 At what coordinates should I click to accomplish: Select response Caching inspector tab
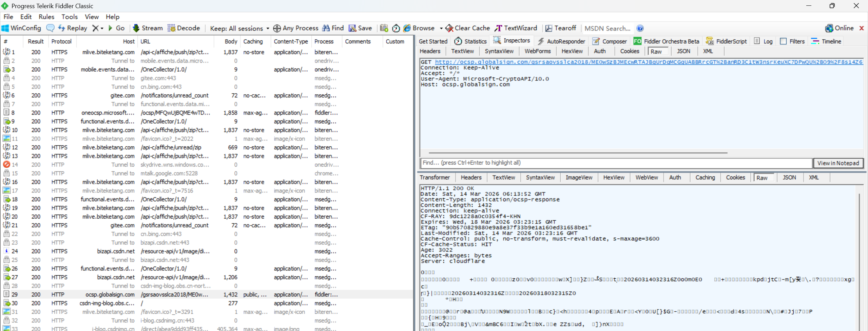pyautogui.click(x=705, y=178)
